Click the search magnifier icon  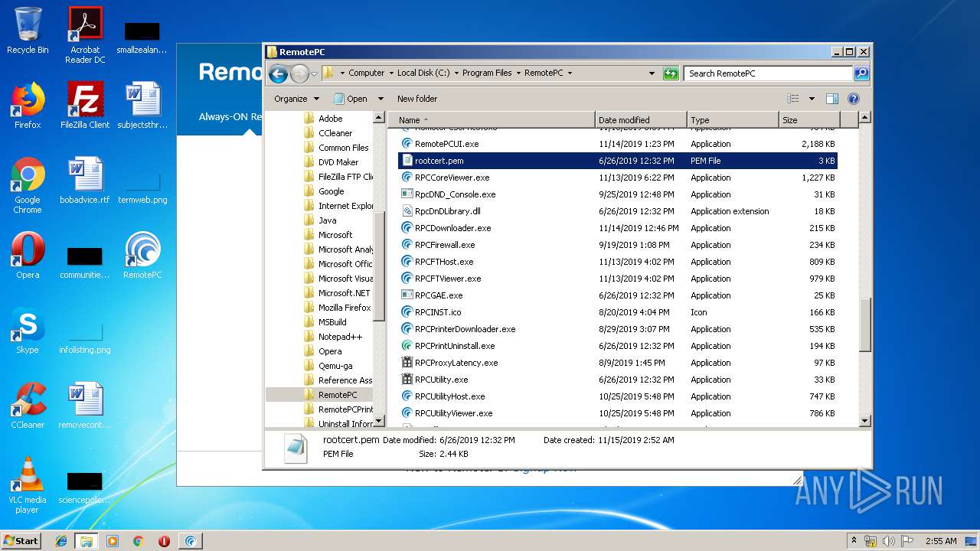pyautogui.click(x=861, y=73)
